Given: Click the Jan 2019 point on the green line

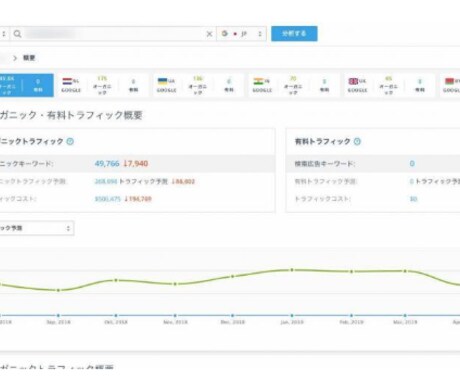Looking at the screenshot, I should (x=292, y=270).
